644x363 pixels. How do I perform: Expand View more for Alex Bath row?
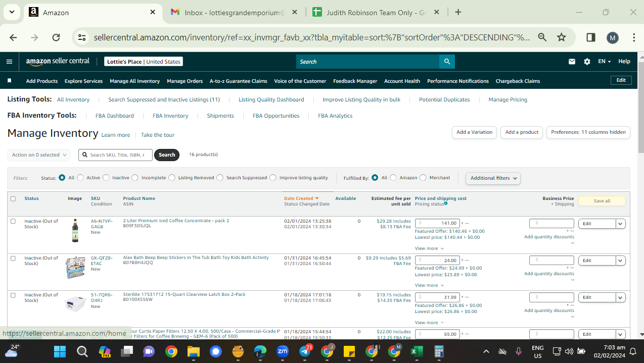pos(429,285)
